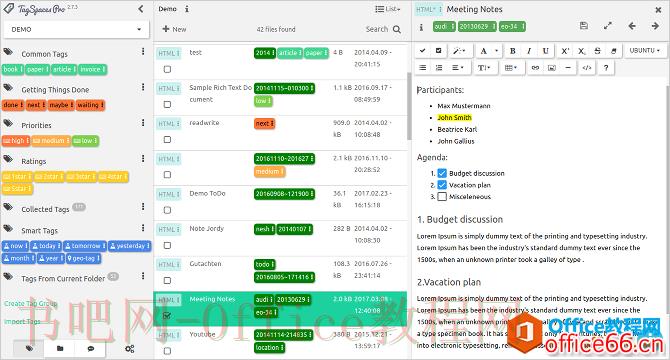
Task: Uncheck the 'Meeting Notes' file checkbox
Action: point(168,316)
